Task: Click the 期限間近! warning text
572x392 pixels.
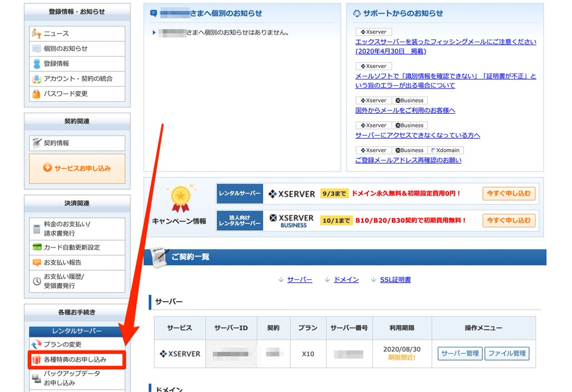Action: [402, 357]
